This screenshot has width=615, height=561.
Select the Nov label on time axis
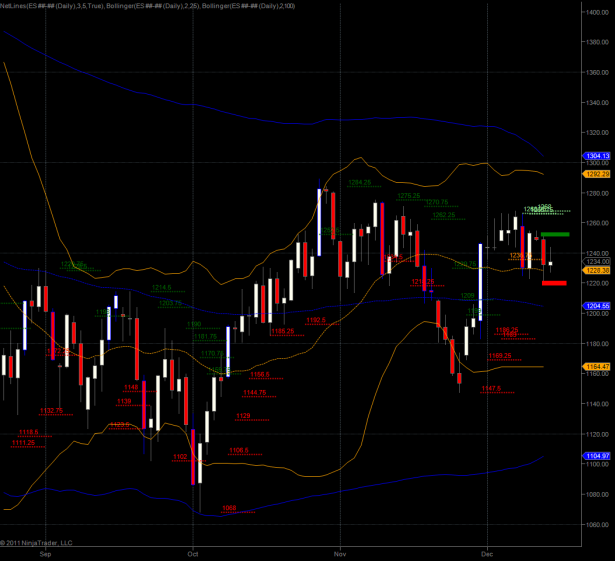(340, 551)
